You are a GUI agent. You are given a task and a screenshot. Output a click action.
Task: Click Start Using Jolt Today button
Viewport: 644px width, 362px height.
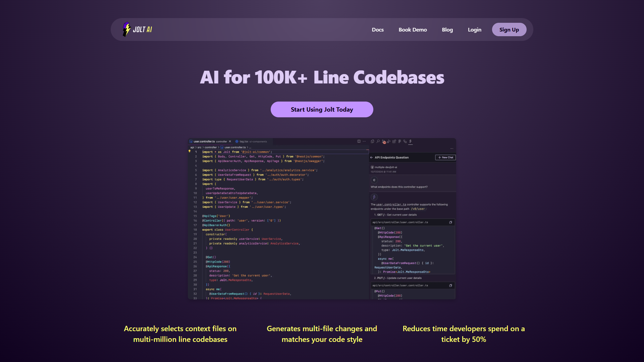322,109
